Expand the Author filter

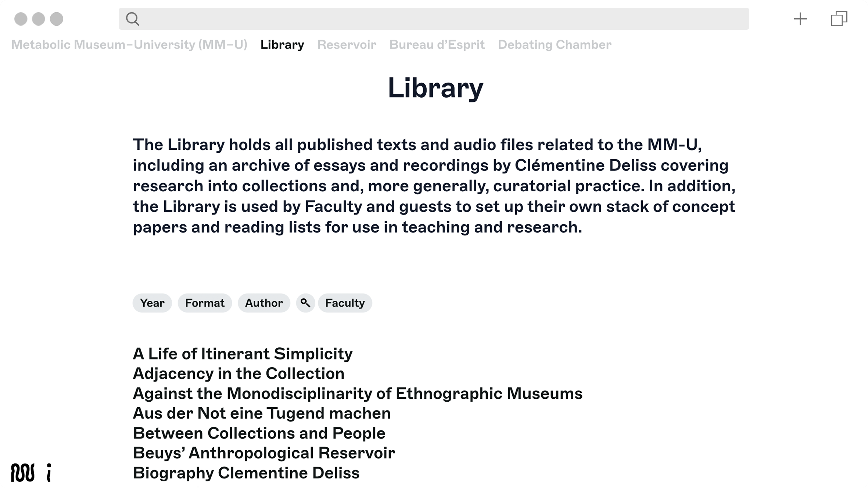[x=264, y=303]
